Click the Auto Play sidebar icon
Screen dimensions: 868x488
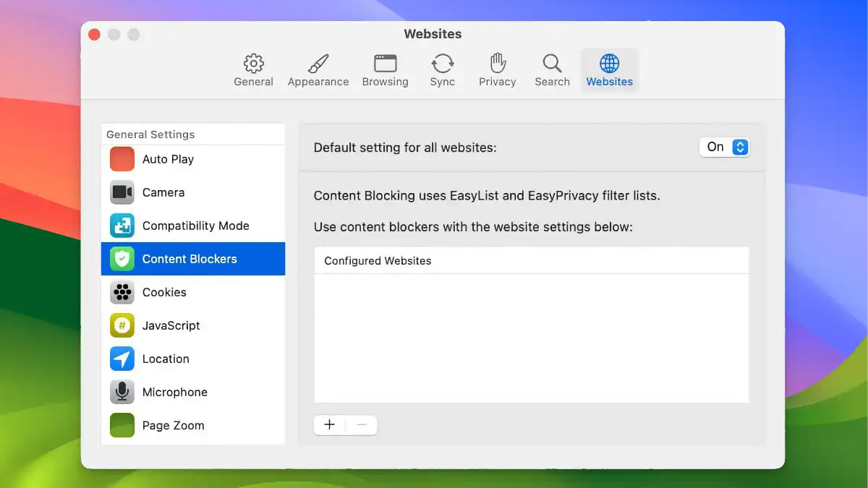pyautogui.click(x=122, y=159)
